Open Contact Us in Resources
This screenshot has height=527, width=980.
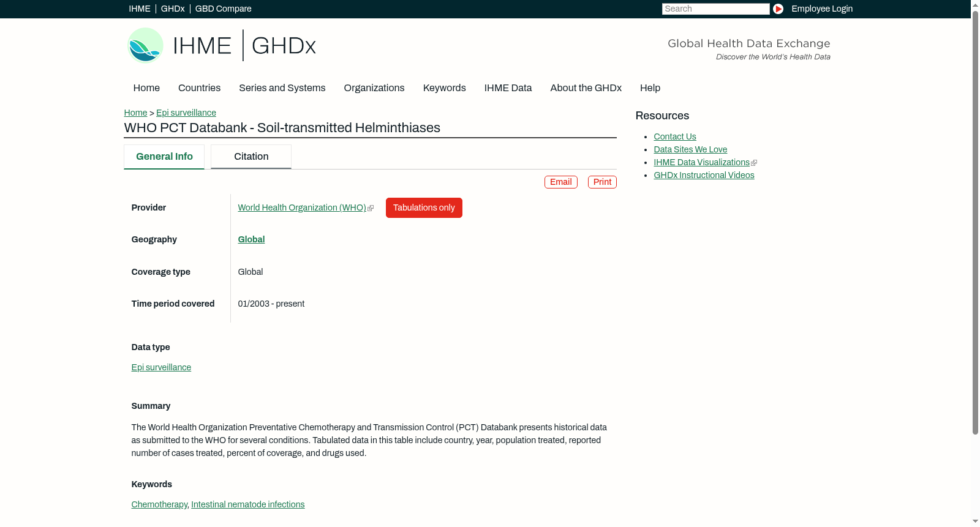(675, 137)
